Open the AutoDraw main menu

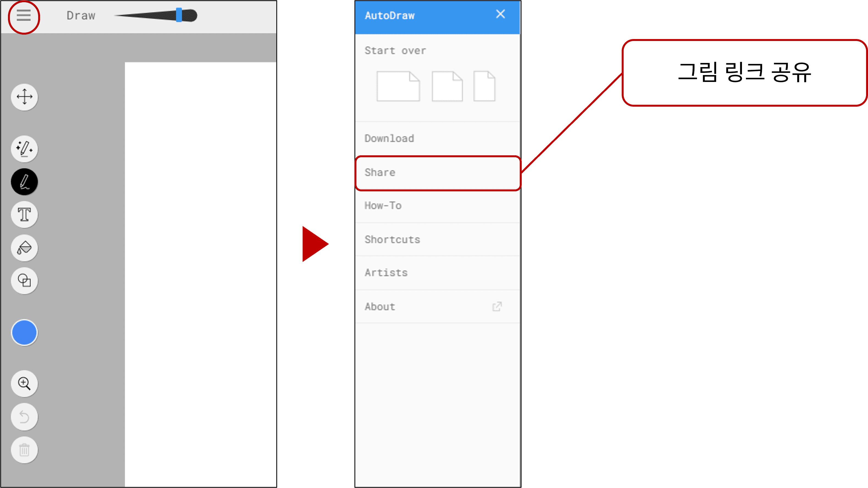click(x=23, y=15)
